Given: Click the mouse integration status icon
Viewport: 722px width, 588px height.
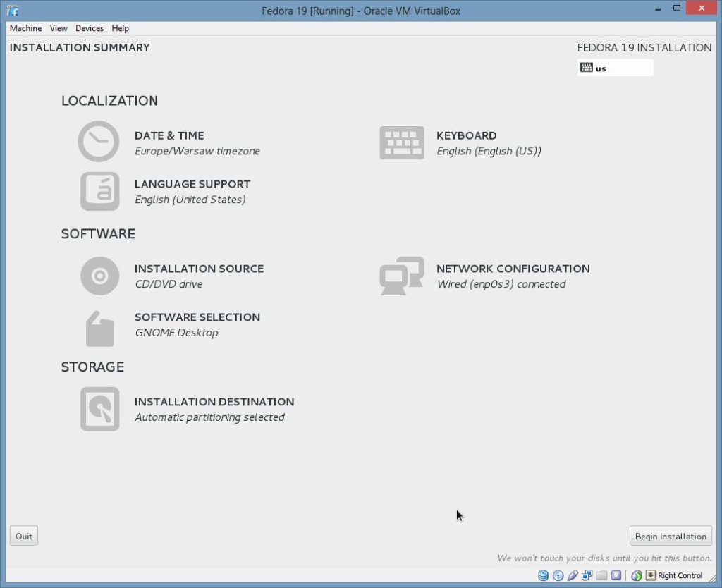Looking at the screenshot, I should (637, 575).
